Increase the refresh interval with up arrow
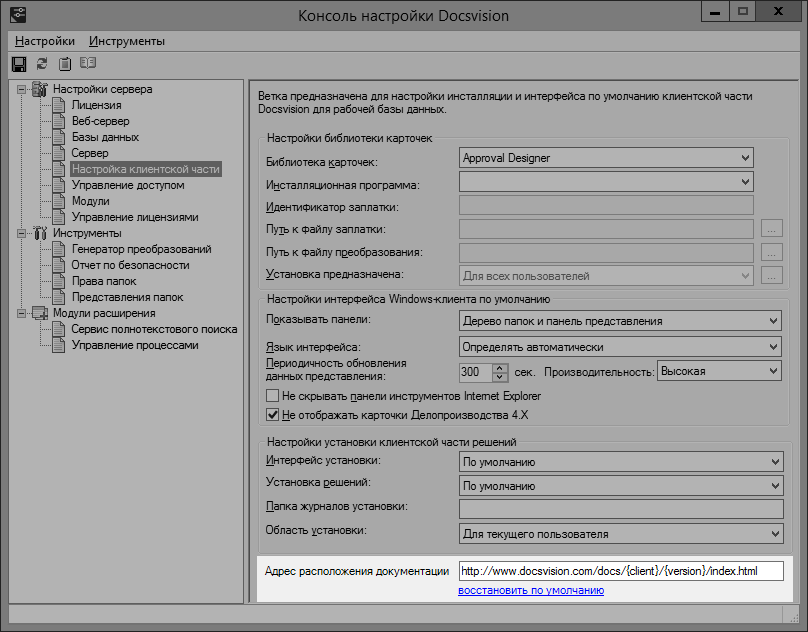The width and height of the screenshot is (808, 632). (500, 367)
